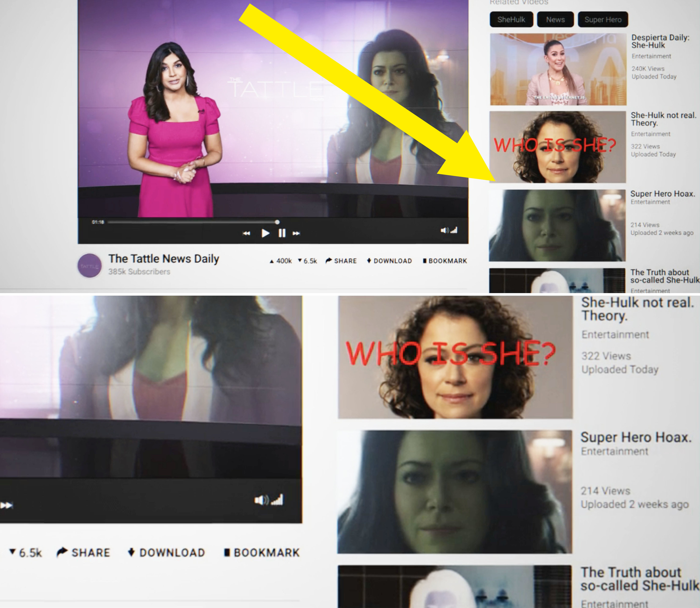Open the small WHO IS SHE? thumbnail under Despierta Daily
This screenshot has height=608, width=700.
coord(558,147)
